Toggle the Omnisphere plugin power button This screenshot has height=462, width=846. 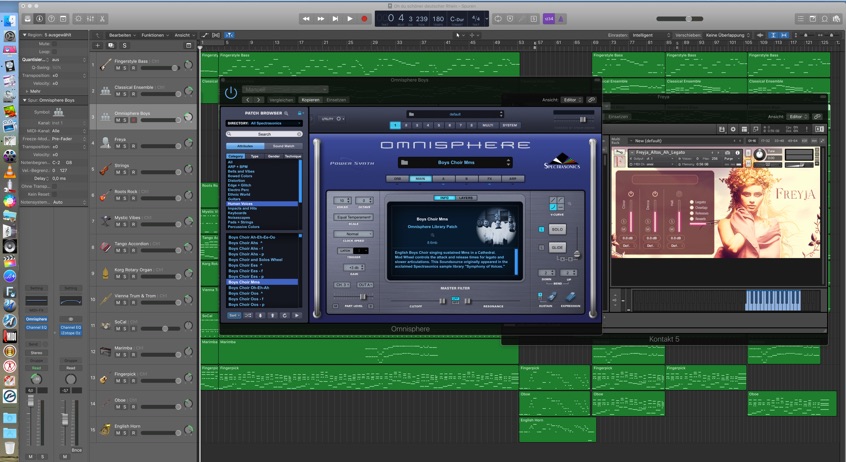pos(231,93)
